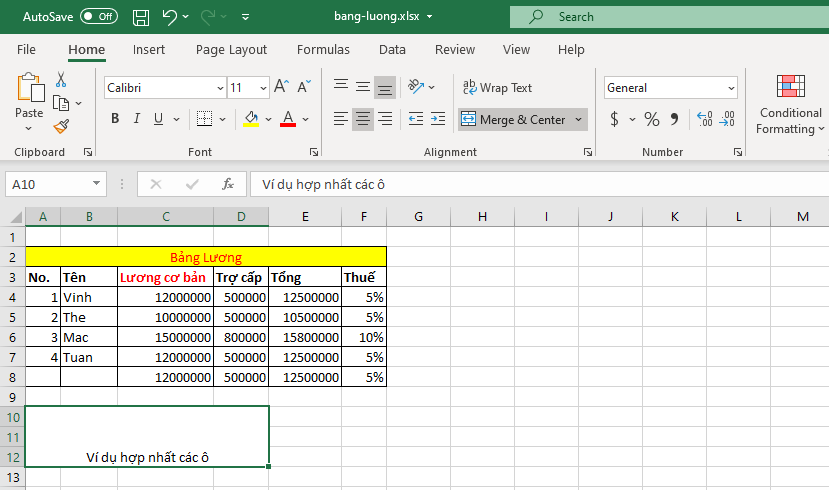The width and height of the screenshot is (829, 490).
Task: Decrease decimal places
Action: (727, 119)
